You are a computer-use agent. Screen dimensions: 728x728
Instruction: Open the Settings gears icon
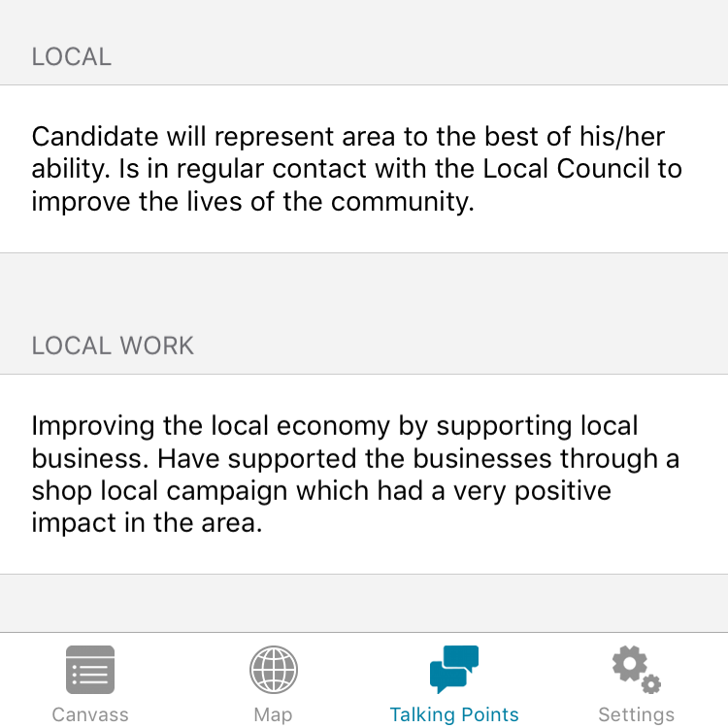pos(636,670)
